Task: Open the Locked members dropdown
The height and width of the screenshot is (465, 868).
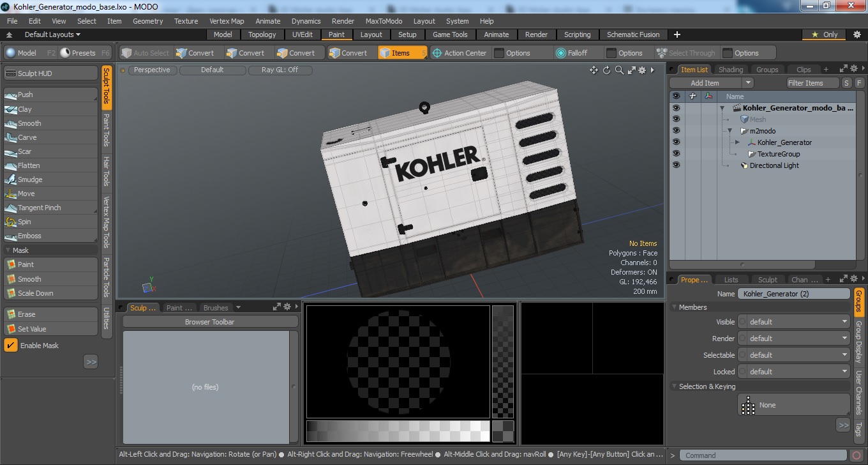Action: (x=794, y=372)
